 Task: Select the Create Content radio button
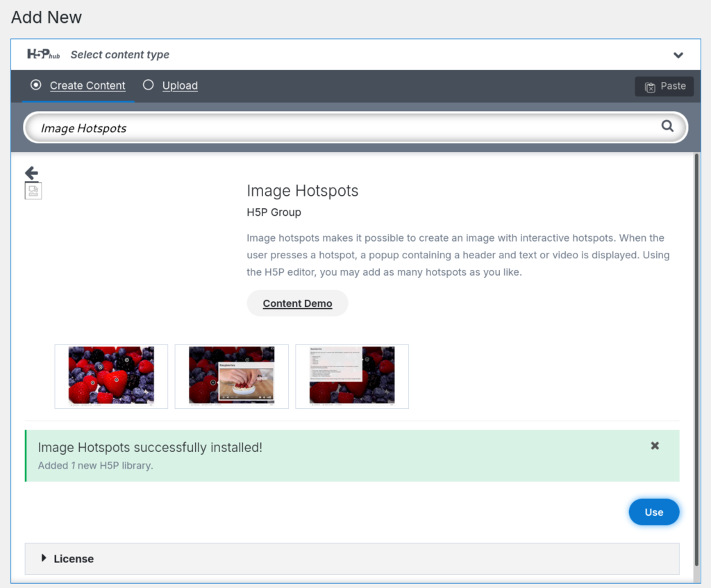point(36,85)
